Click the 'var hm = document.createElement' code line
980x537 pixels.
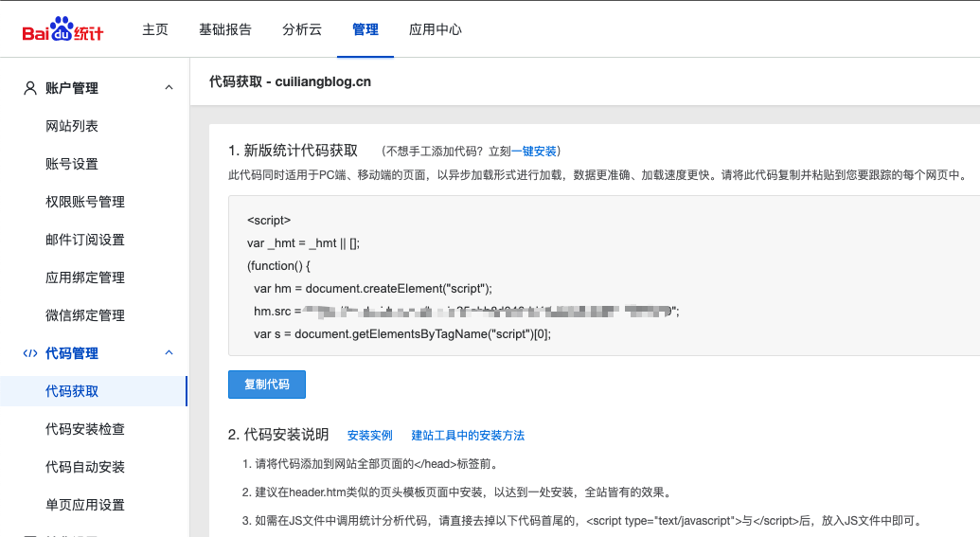[x=373, y=288]
